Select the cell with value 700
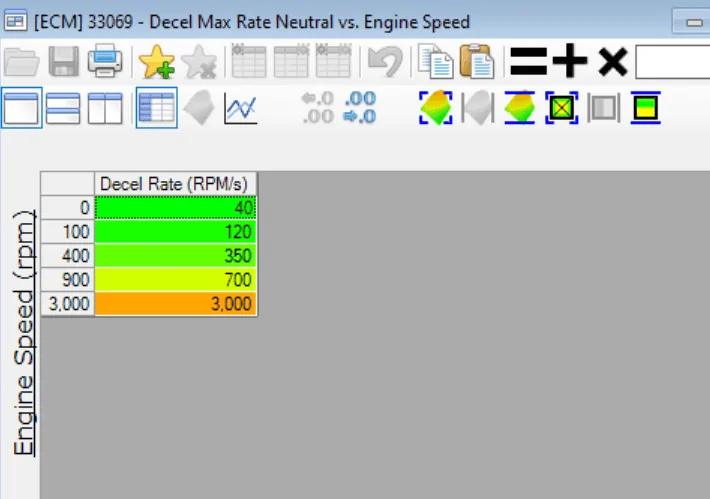 [x=176, y=280]
